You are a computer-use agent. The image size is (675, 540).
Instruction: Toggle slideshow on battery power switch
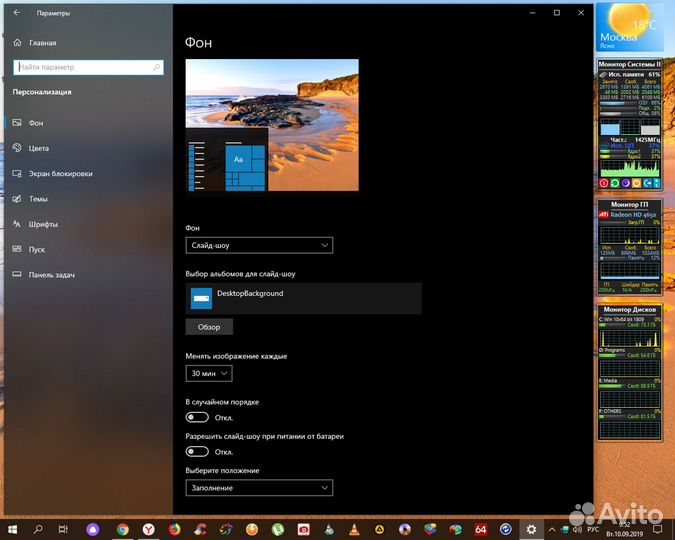tap(197, 451)
